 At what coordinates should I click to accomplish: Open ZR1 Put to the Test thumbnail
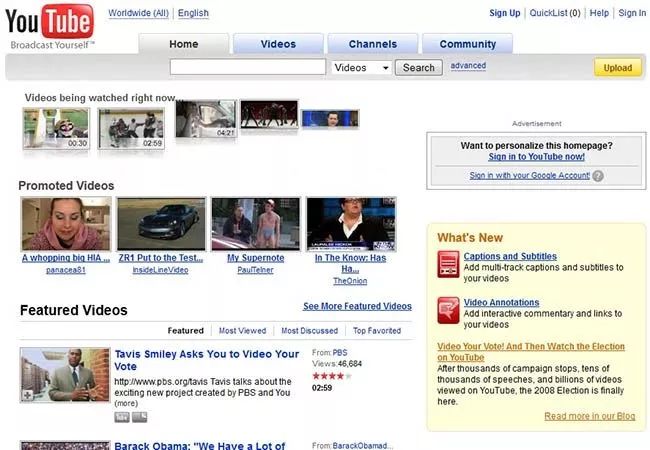coord(161,224)
